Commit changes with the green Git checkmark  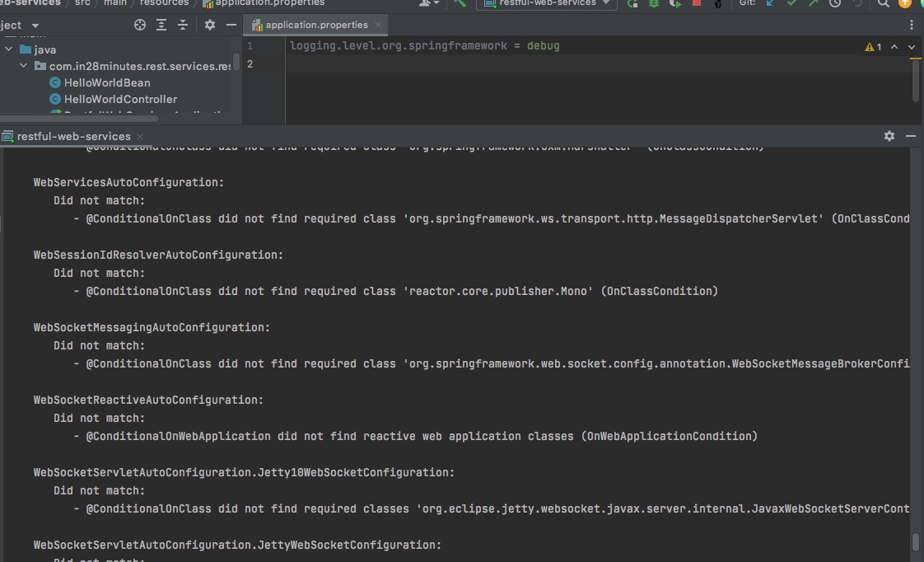tap(791, 3)
